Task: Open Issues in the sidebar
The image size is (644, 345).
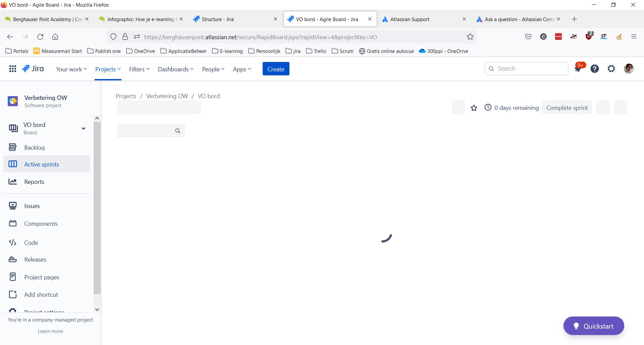Action: click(x=47, y=206)
